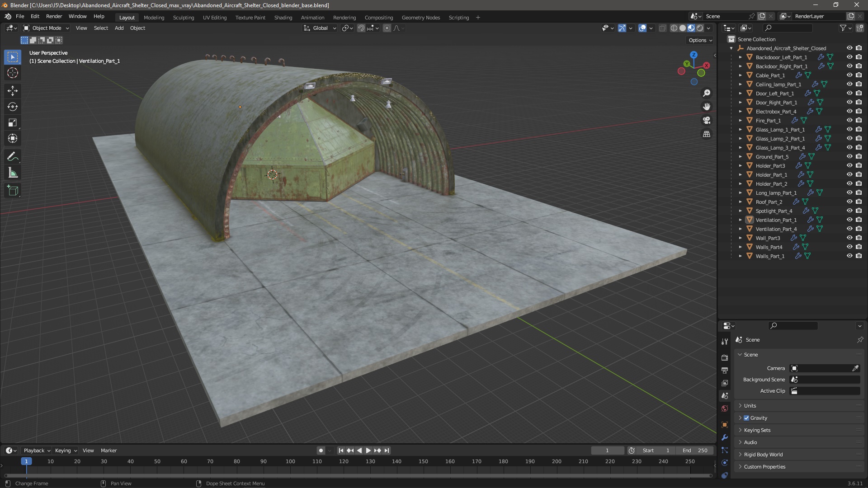Pick the Add Cube tool

point(13,191)
